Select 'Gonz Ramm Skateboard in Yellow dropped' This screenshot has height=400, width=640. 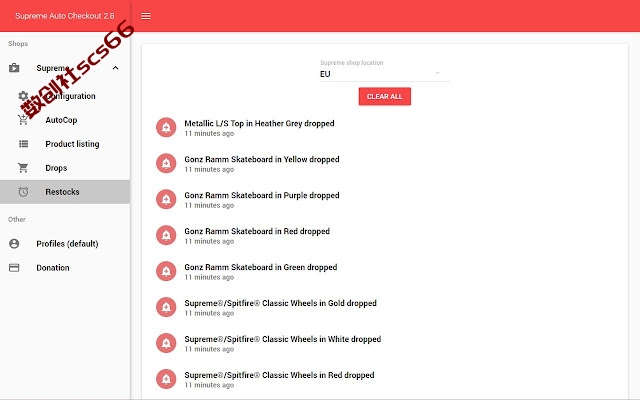click(262, 159)
